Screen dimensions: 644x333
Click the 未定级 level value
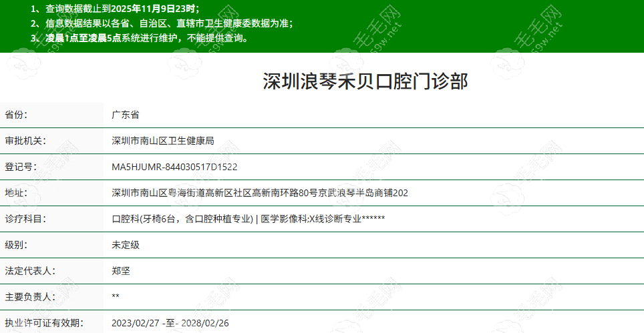[125, 245]
